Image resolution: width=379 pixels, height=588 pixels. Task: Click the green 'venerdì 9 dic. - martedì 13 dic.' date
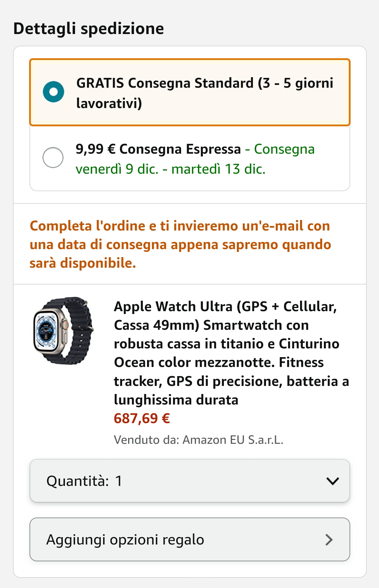[171, 169]
